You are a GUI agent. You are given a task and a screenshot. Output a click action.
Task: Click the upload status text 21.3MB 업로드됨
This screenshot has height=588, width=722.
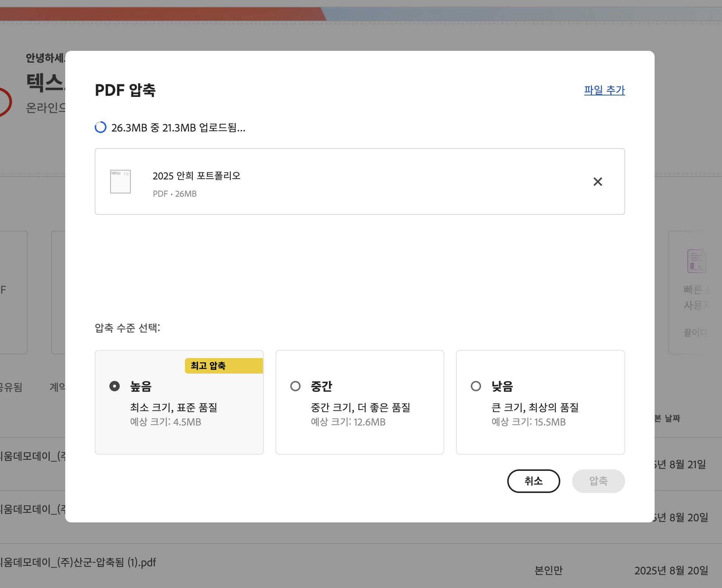178,128
